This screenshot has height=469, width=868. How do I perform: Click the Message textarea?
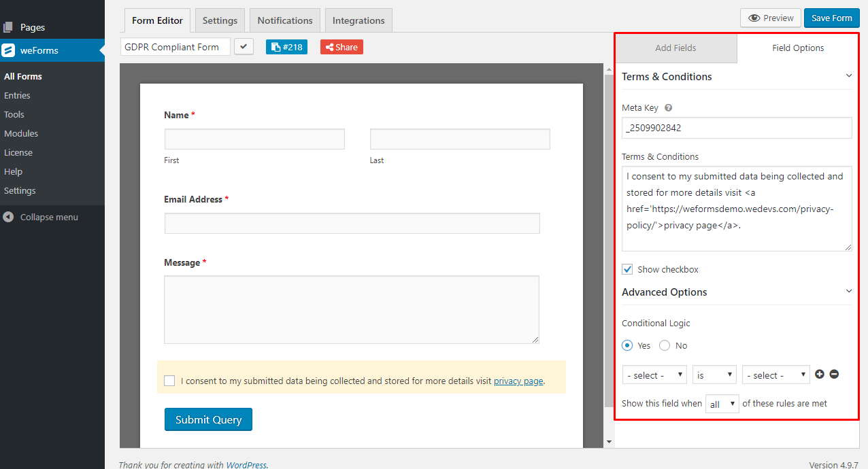click(x=352, y=309)
